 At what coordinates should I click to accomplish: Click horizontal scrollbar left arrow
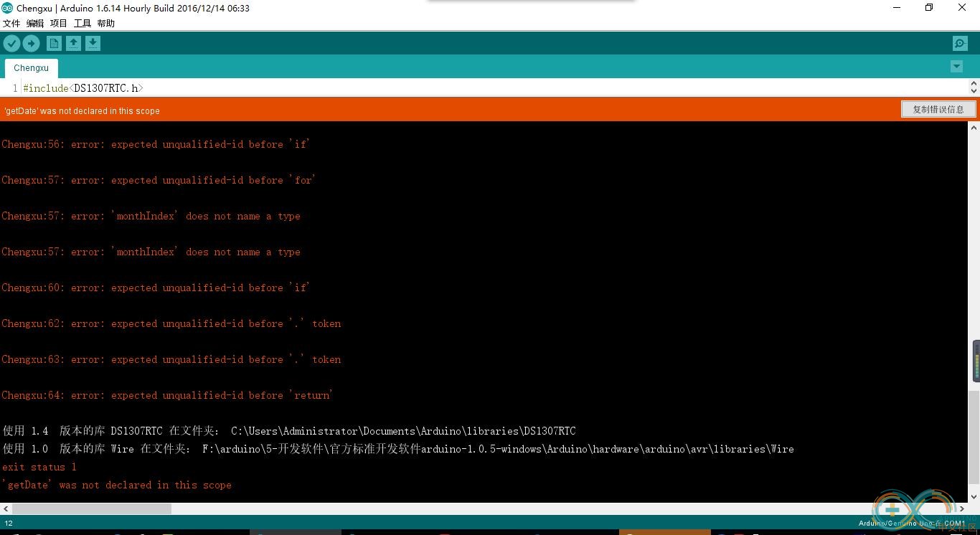(6, 509)
